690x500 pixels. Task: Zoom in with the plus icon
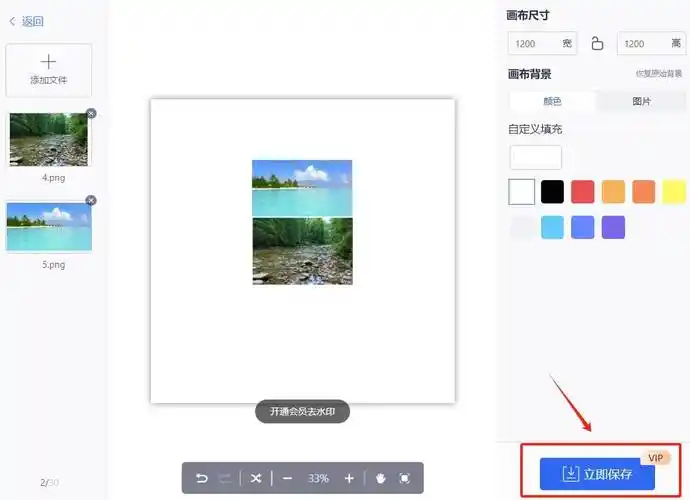pyautogui.click(x=349, y=478)
